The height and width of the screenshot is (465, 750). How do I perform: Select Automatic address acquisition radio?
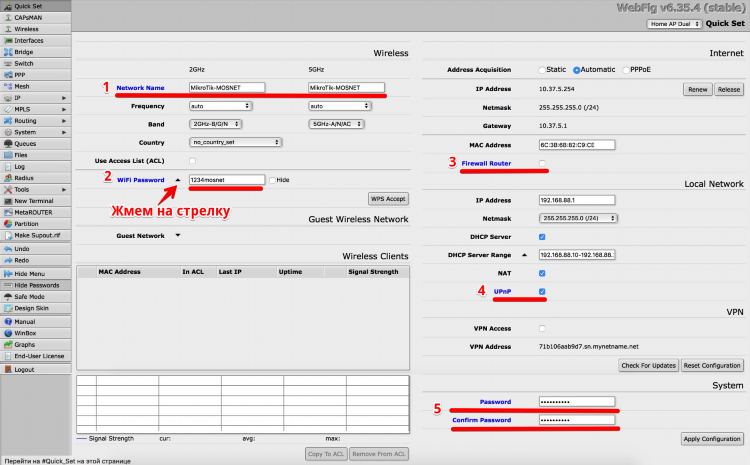(576, 70)
